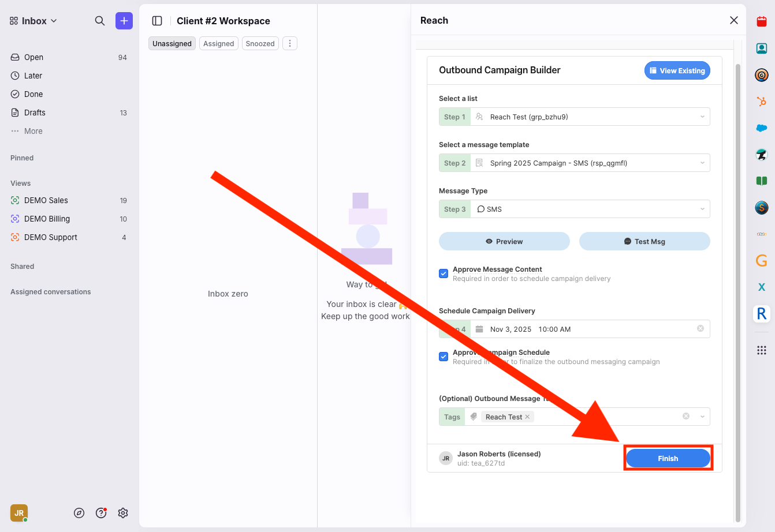Click the Reach panel vertical scrollbar
Screen dimensions: 775x532
(737, 289)
